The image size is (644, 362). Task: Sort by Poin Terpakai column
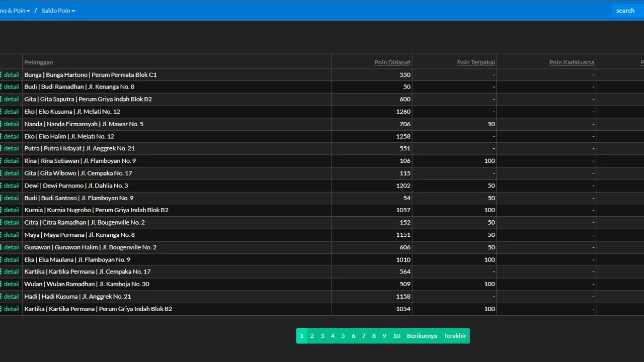click(x=476, y=62)
